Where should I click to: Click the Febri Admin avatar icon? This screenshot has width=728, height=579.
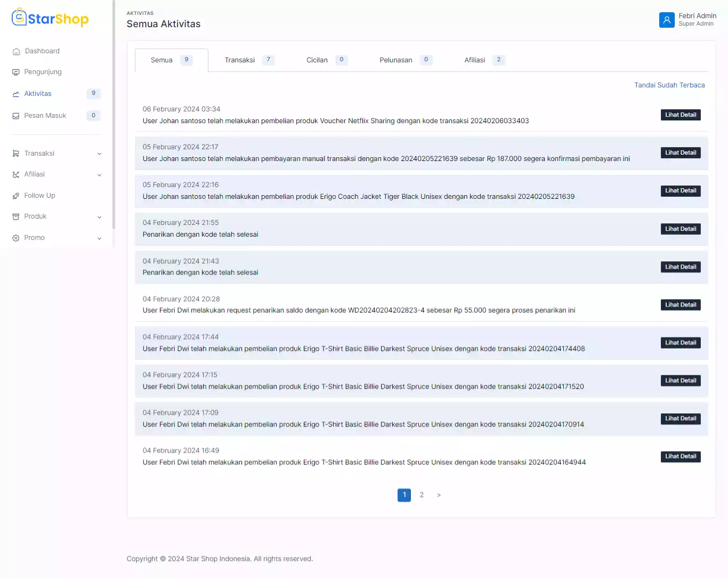(666, 20)
